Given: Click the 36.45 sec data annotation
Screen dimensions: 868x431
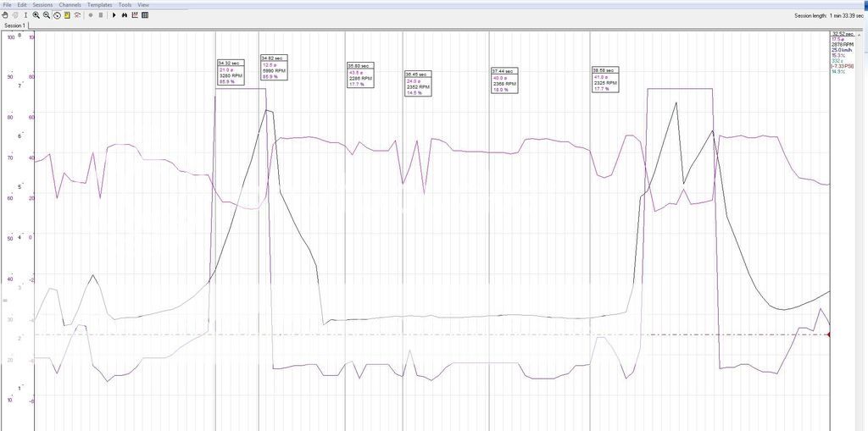Looking at the screenshot, I should 418,83.
